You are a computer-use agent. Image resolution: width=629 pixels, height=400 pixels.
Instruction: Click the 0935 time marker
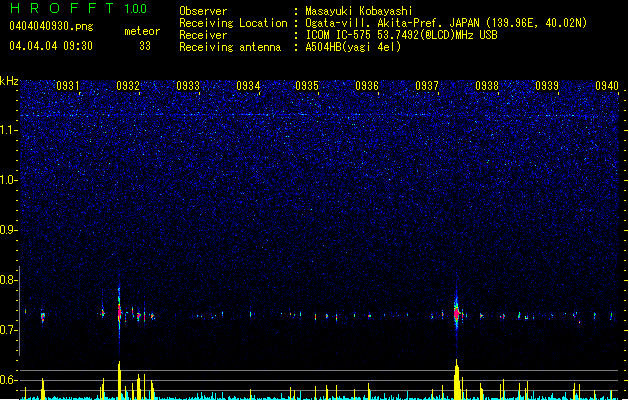(307, 86)
